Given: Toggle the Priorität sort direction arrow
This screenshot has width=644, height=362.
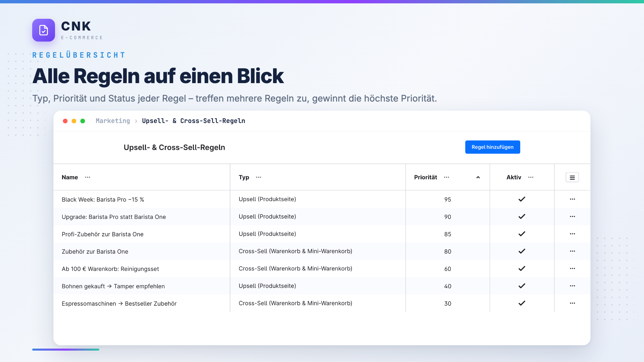Looking at the screenshot, I should click(478, 177).
